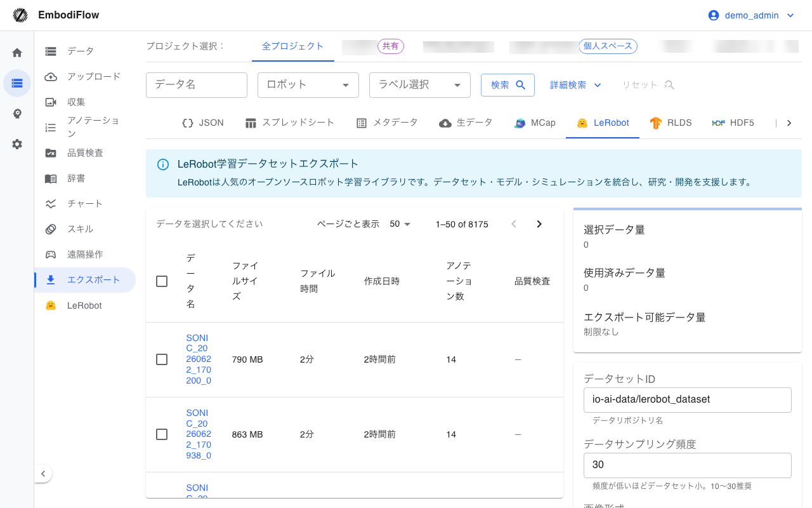
Task: Go to the next page of data
Action: 539,224
